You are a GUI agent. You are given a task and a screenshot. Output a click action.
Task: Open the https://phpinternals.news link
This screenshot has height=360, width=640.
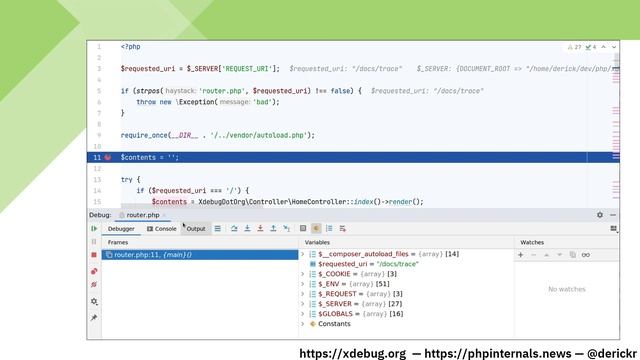(x=498, y=353)
